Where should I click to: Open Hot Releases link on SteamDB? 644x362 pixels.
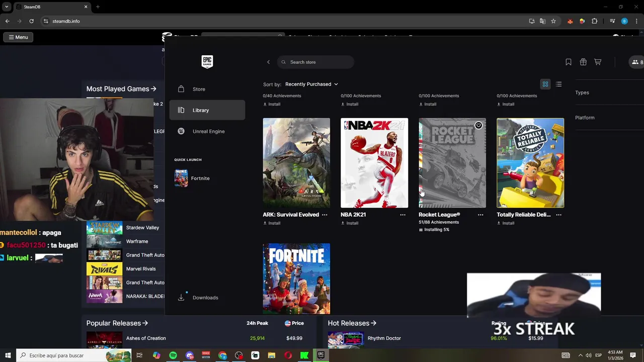click(x=352, y=323)
